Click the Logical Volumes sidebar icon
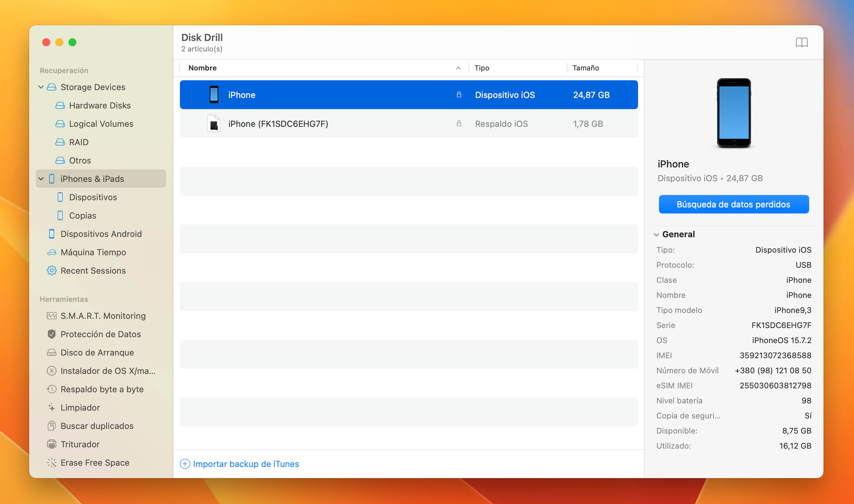 coord(59,124)
